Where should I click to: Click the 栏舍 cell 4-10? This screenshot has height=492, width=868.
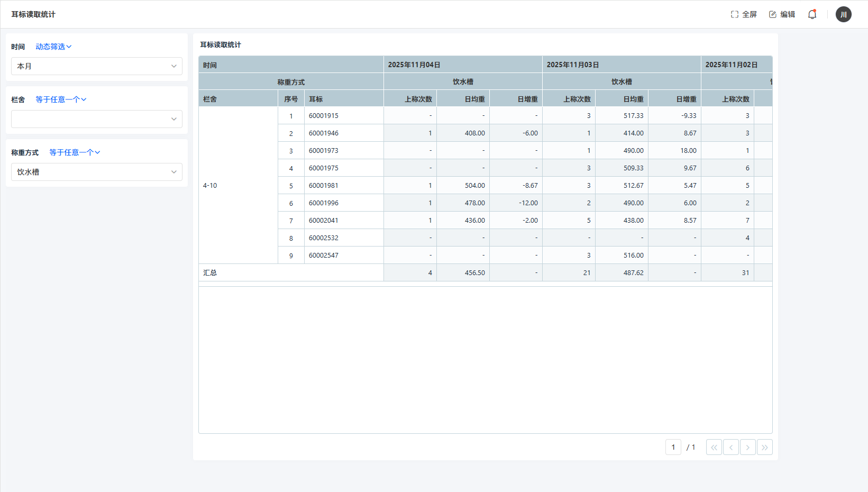(210, 186)
